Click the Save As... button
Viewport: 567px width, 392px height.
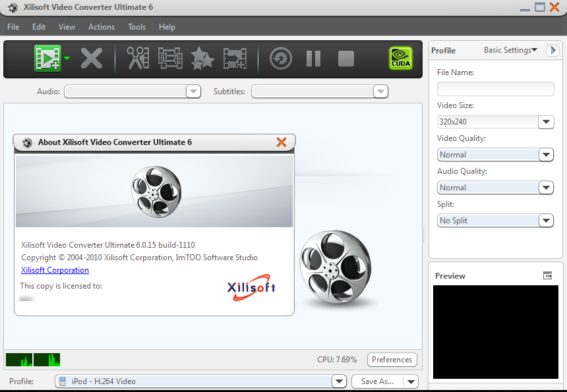[377, 381]
